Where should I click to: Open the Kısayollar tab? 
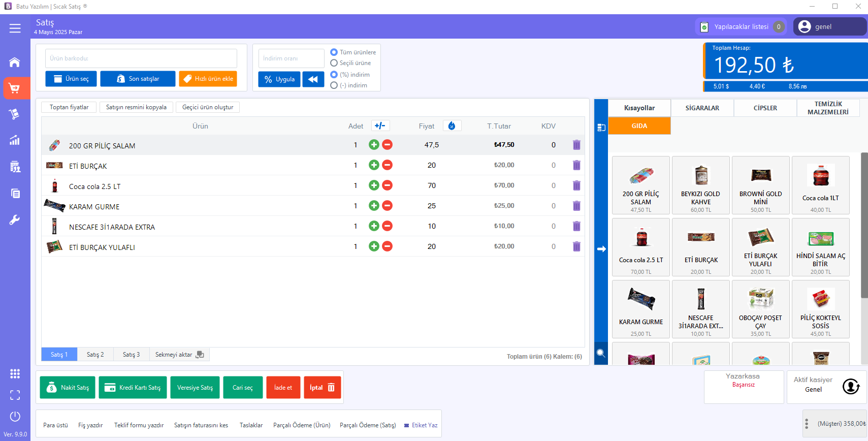coord(639,108)
